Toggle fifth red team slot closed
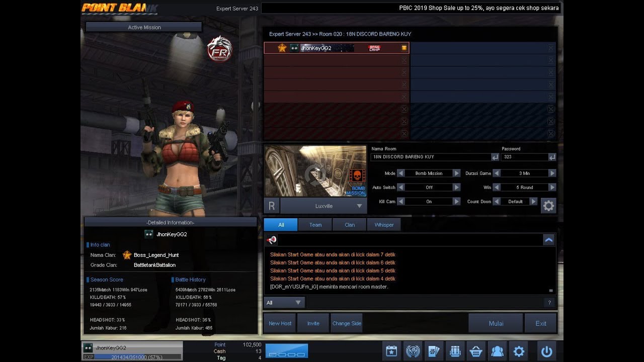The image size is (644, 362). pos(404,97)
